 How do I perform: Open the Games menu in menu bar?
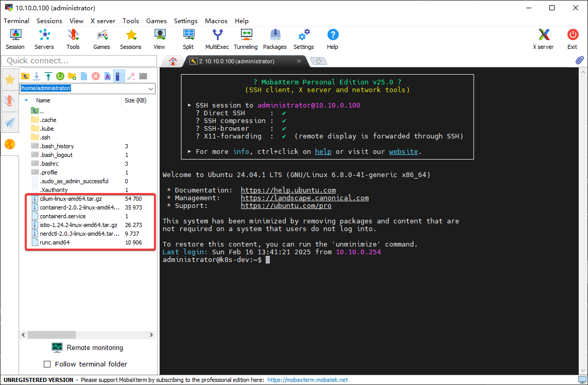tap(157, 21)
